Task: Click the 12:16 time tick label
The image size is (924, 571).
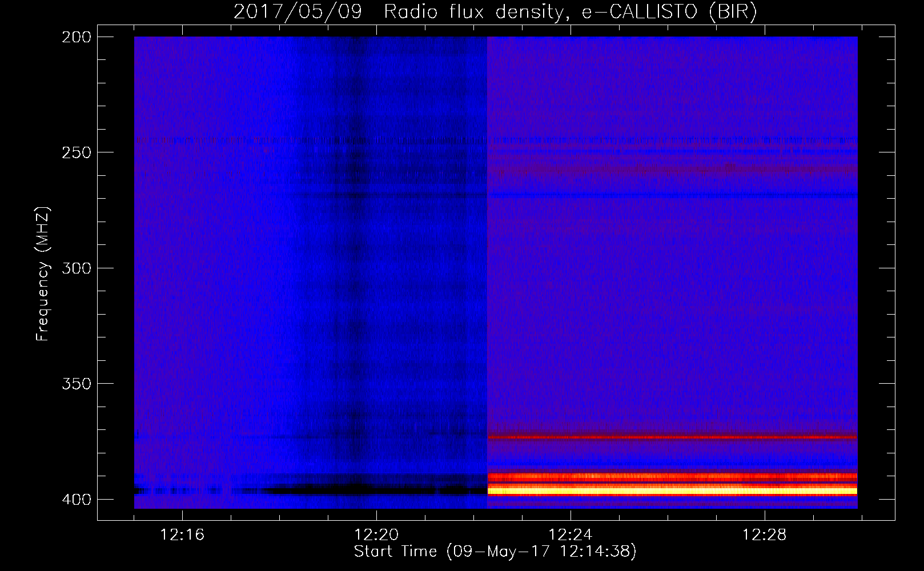Action: pyautogui.click(x=182, y=535)
